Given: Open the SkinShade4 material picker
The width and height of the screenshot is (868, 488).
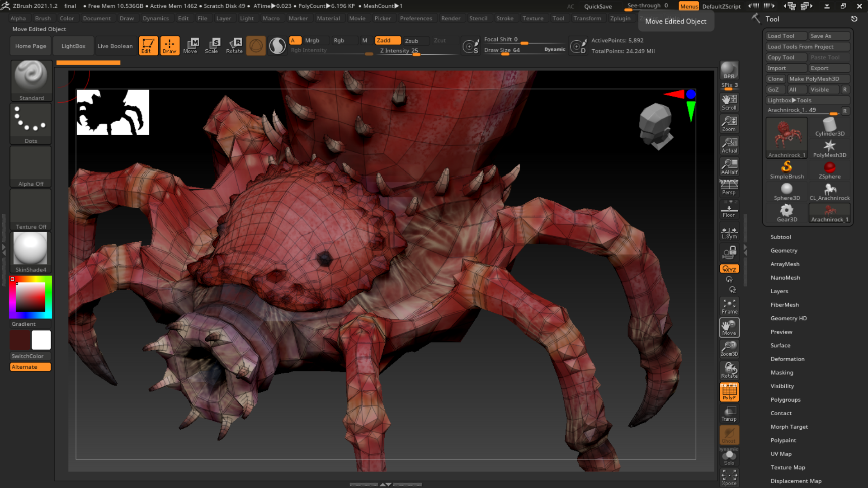Looking at the screenshot, I should click(x=30, y=249).
